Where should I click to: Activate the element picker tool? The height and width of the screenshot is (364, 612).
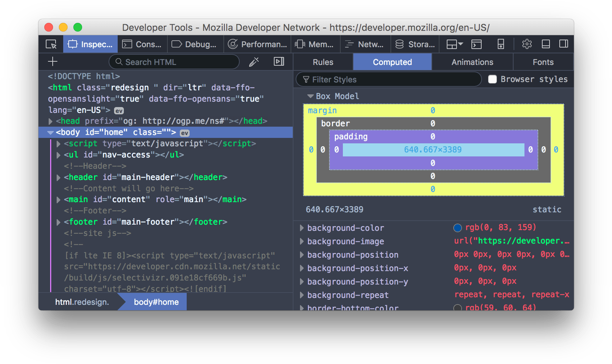[51, 44]
